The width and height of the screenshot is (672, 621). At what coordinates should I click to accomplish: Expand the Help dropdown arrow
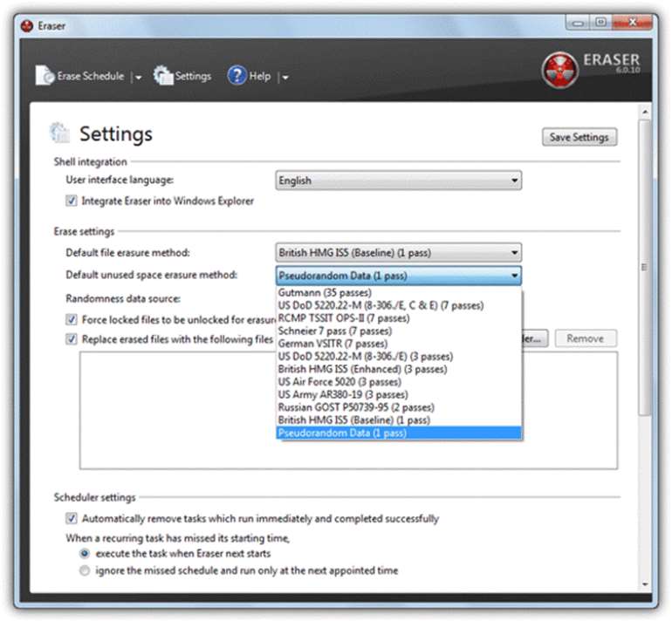pos(285,78)
